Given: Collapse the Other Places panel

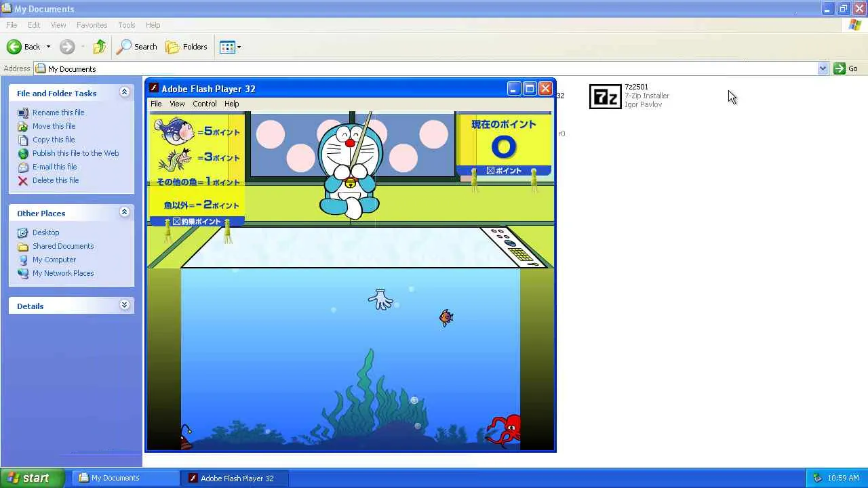Looking at the screenshot, I should click(x=124, y=212).
